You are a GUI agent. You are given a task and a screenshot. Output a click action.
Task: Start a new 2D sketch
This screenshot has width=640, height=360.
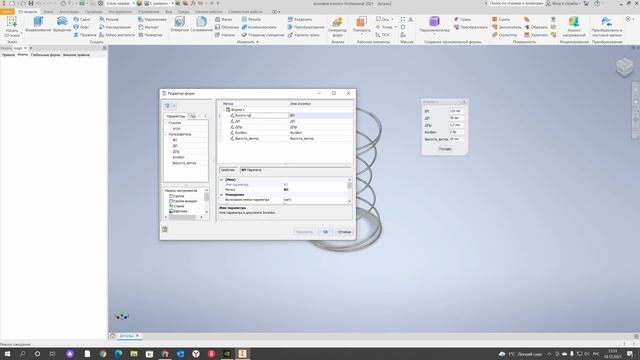point(12,27)
